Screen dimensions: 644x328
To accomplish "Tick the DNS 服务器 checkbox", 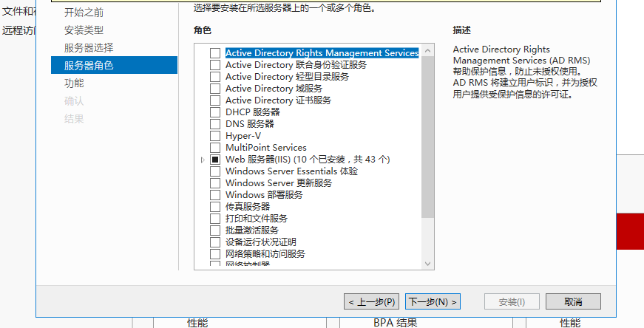I will point(215,124).
